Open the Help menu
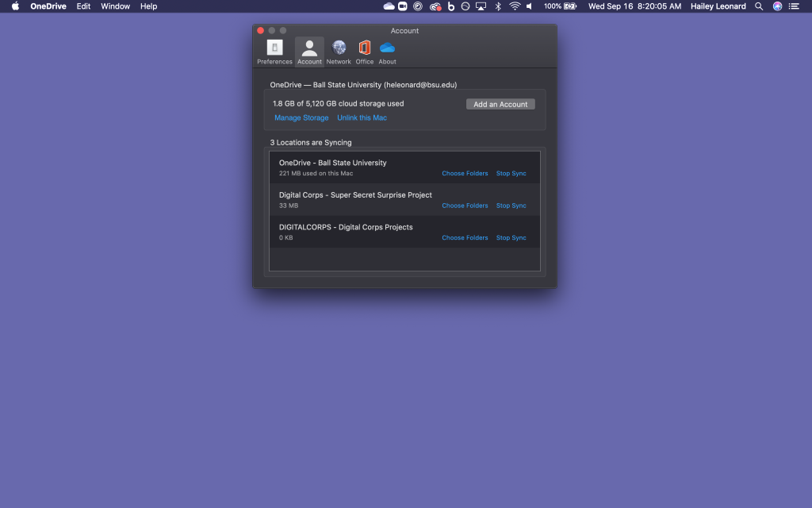Screen dimensions: 812x508 click(x=148, y=6)
